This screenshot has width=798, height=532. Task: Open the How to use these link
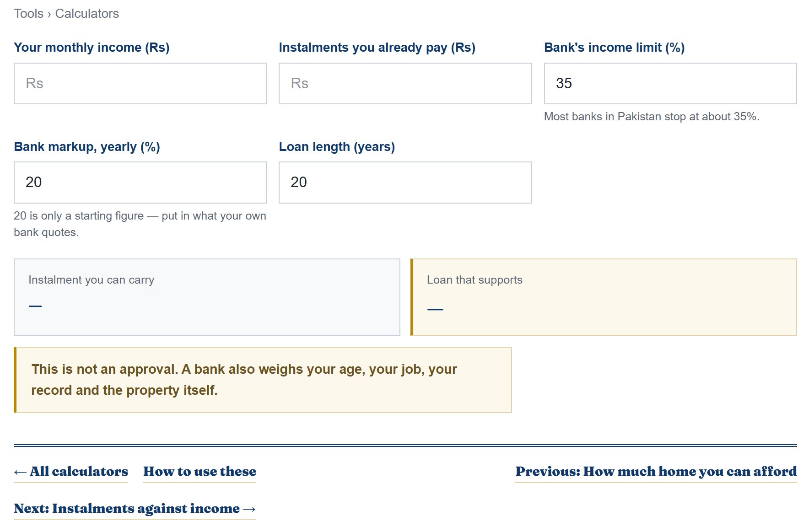click(x=199, y=472)
